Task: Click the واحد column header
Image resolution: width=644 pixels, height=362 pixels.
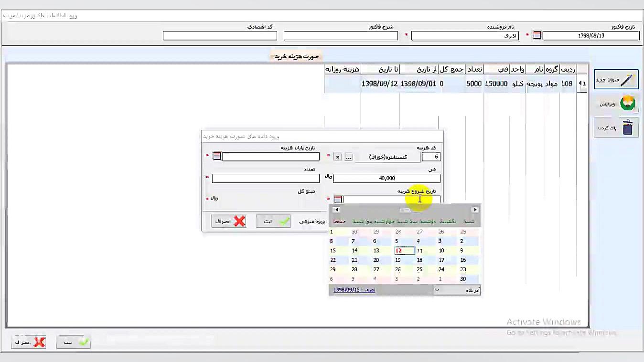Action: pyautogui.click(x=517, y=69)
